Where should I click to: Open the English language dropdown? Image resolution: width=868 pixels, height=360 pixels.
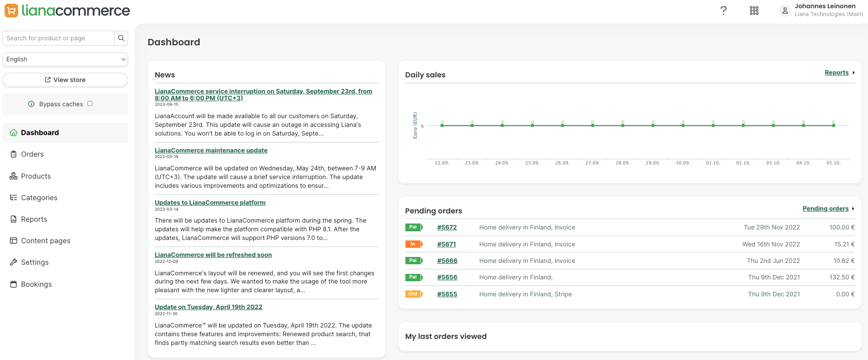click(x=65, y=59)
